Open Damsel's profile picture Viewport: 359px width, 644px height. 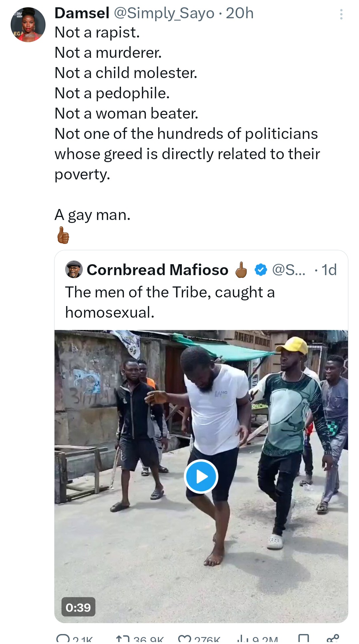pos(28,25)
